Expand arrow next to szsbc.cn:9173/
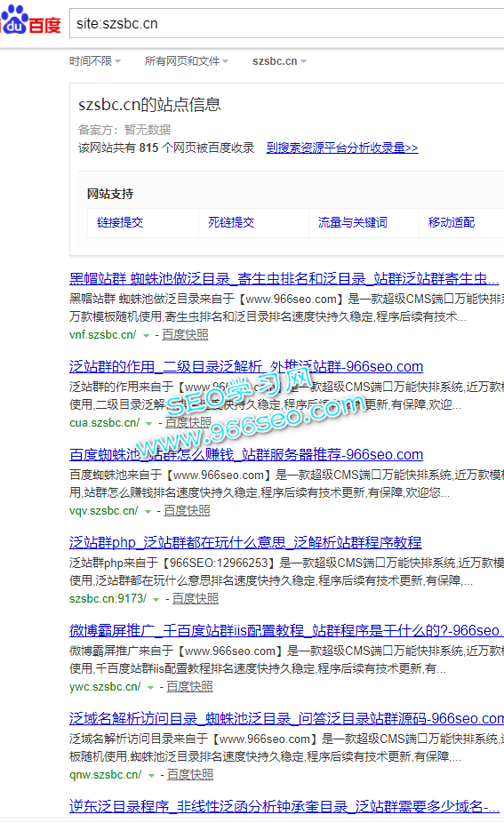504x823 pixels. 156,599
